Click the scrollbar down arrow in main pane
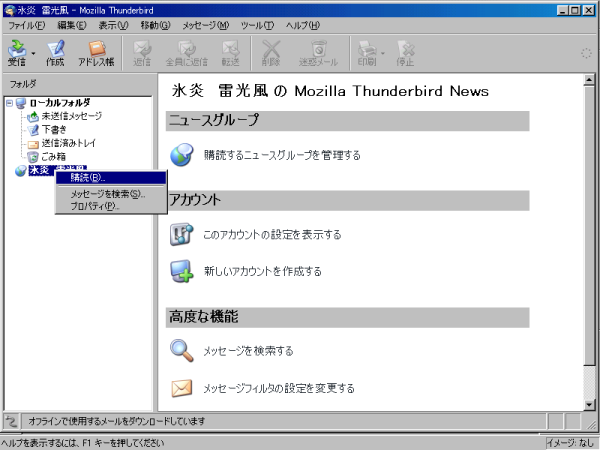 589,404
